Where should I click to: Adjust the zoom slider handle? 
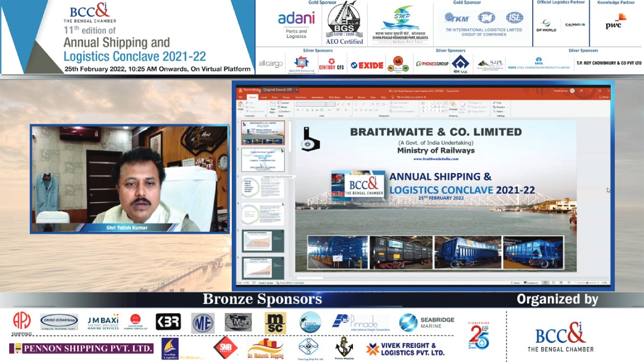pyautogui.click(x=588, y=283)
